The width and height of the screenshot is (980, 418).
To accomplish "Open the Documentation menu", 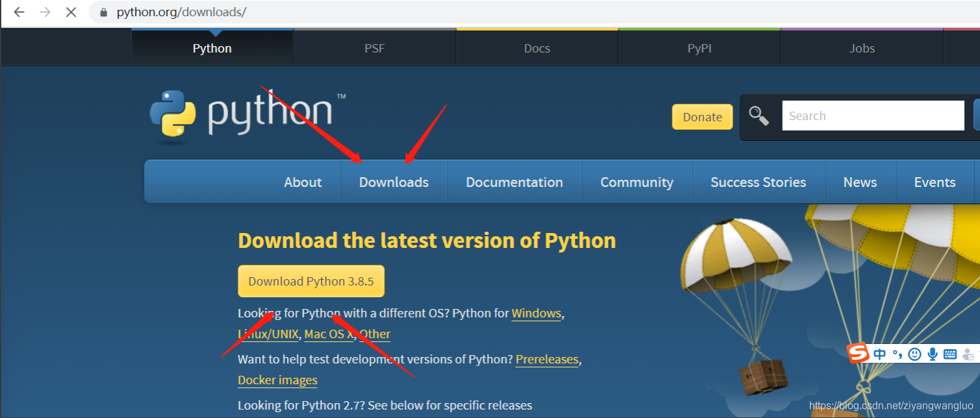I will [x=514, y=182].
